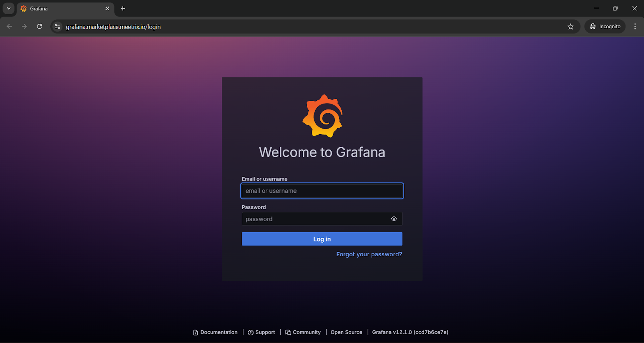Reload the page with refresh icon

39,27
